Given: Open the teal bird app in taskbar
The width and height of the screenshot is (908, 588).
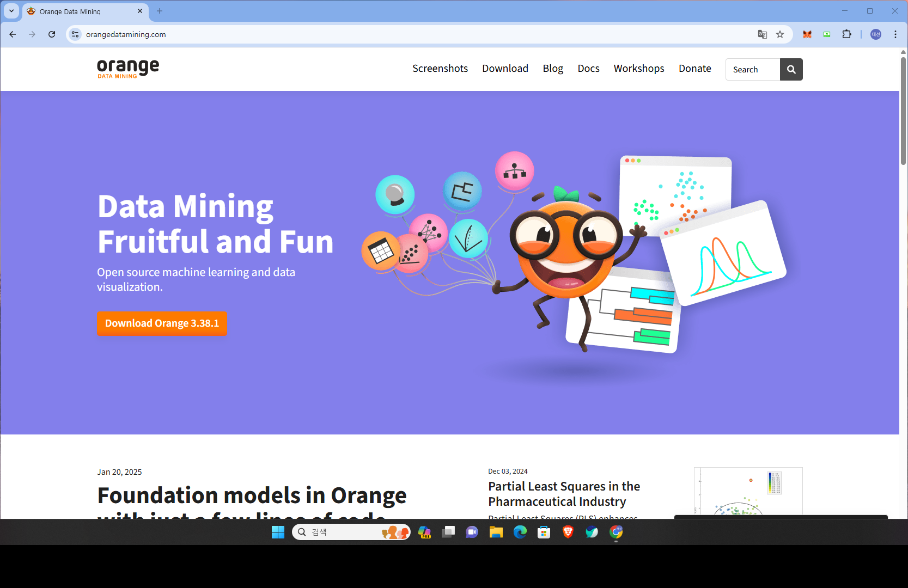Looking at the screenshot, I should click(x=592, y=532).
